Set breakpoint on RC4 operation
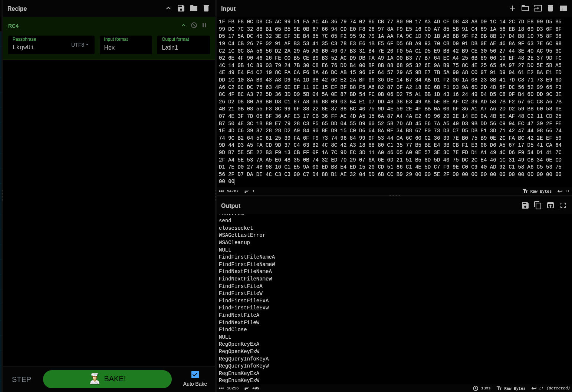 [204, 25]
